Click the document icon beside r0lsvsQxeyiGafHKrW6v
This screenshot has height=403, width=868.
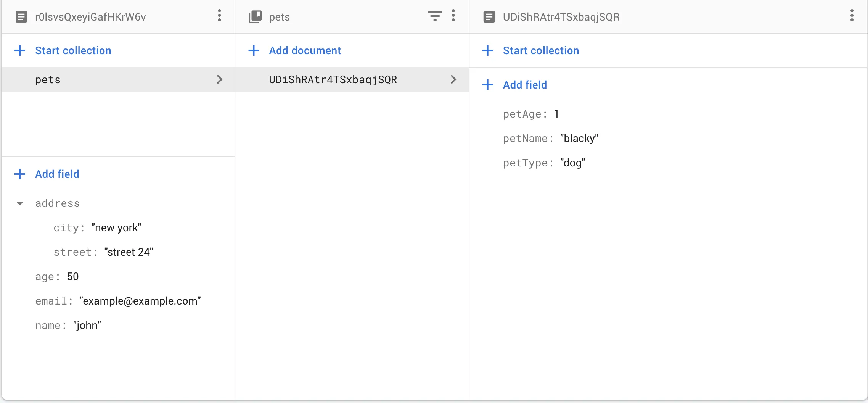[x=21, y=17]
